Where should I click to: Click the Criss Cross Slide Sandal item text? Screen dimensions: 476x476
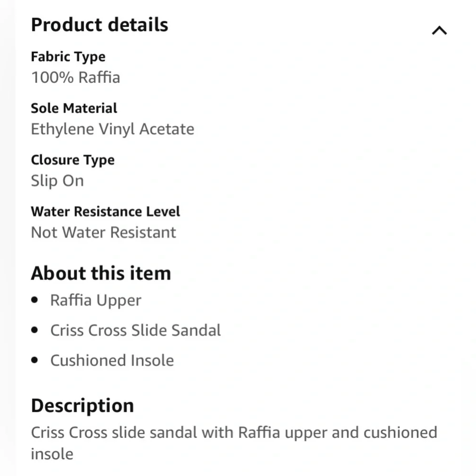click(x=136, y=330)
